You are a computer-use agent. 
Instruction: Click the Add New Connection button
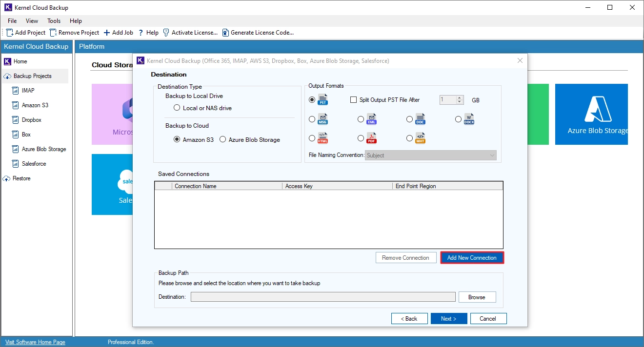coord(472,258)
